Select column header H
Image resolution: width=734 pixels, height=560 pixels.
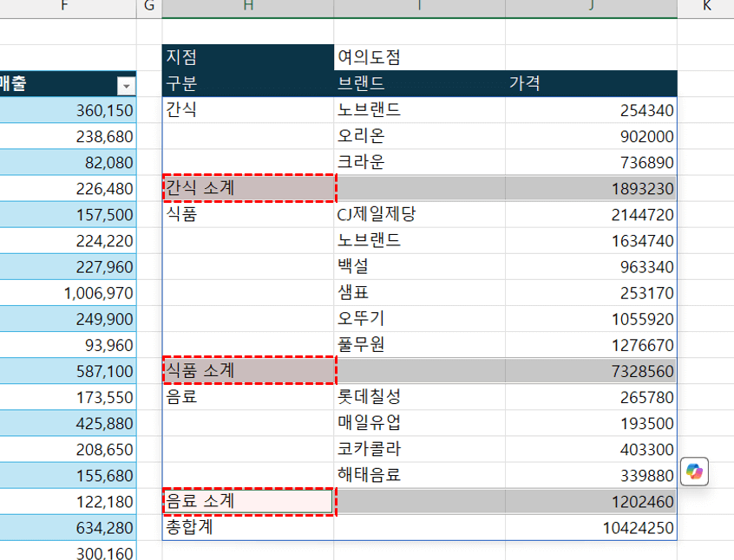247,7
